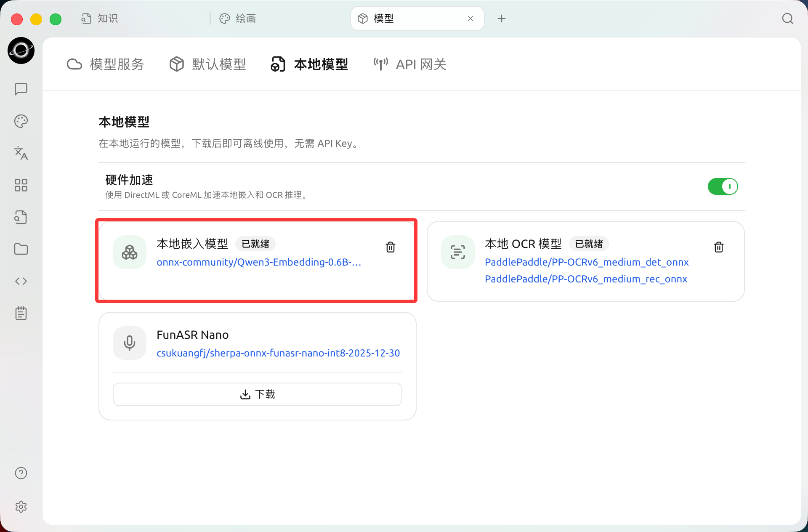Click the embedding model cubes icon

point(130,252)
